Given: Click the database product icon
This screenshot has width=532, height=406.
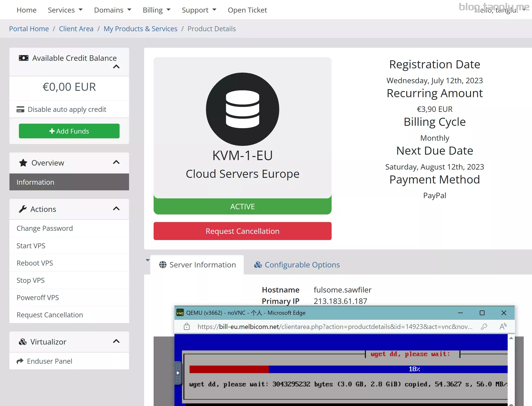Looking at the screenshot, I should point(242,109).
